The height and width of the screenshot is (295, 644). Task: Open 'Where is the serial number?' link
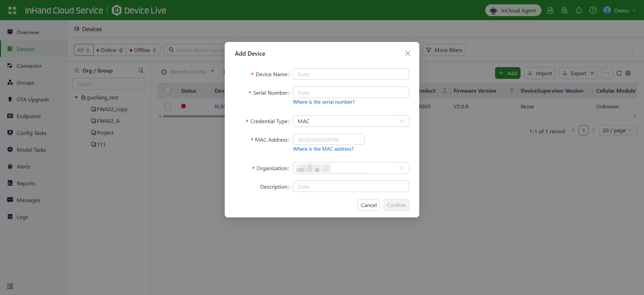click(324, 102)
